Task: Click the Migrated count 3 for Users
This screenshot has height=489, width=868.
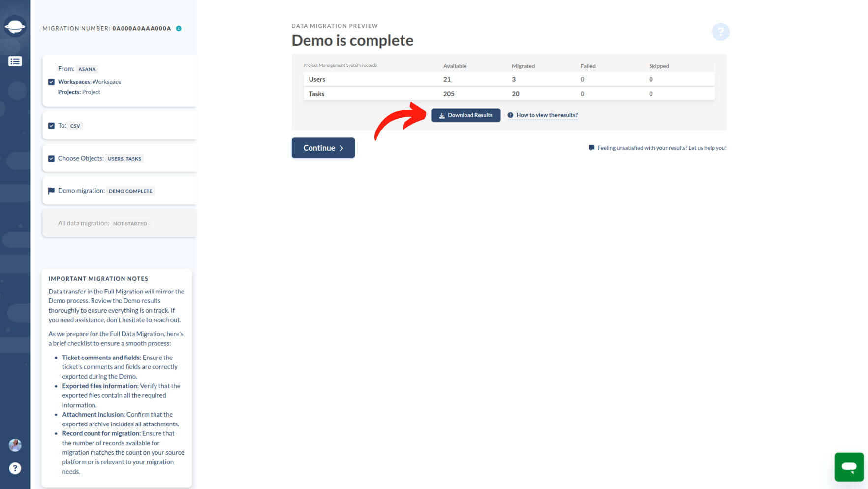Action: click(514, 79)
